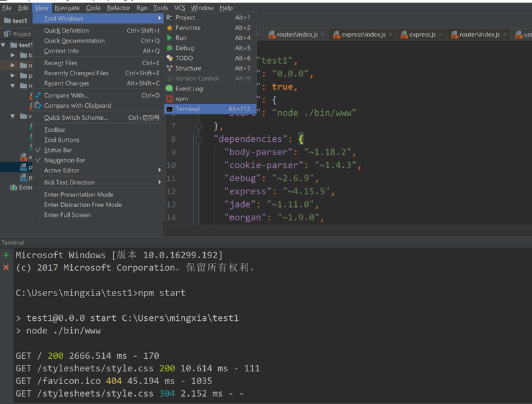Screen dimensions: 532x404
Task: Expand the Tool Windows submenu arrow
Action: click(x=160, y=18)
